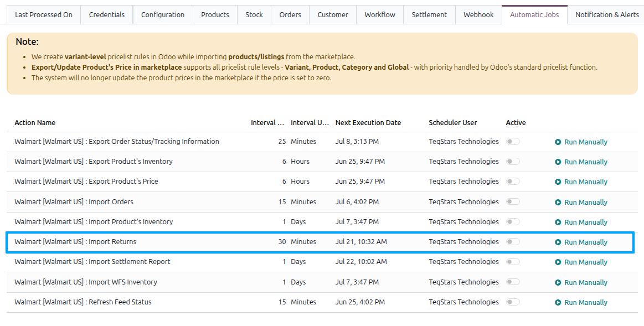Click 'Jul 21, 10:32 AM' execution date

(361, 242)
